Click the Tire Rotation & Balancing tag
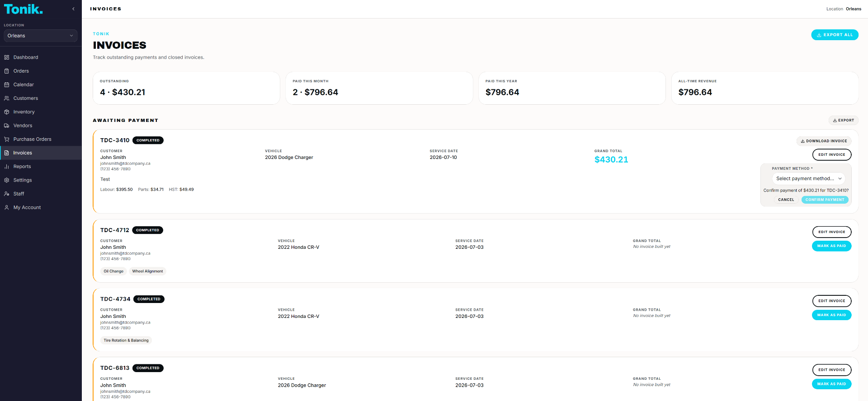 [126, 340]
